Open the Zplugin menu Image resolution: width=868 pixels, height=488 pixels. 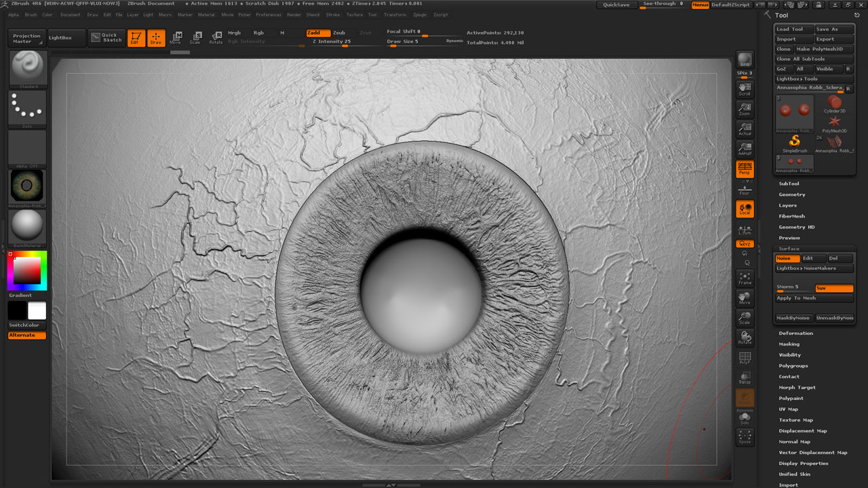(x=420, y=14)
